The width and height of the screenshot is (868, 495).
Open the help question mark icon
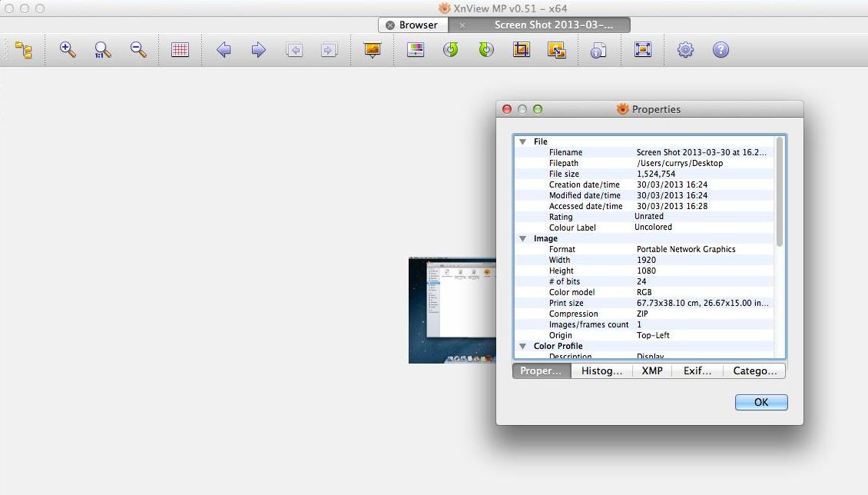click(721, 50)
